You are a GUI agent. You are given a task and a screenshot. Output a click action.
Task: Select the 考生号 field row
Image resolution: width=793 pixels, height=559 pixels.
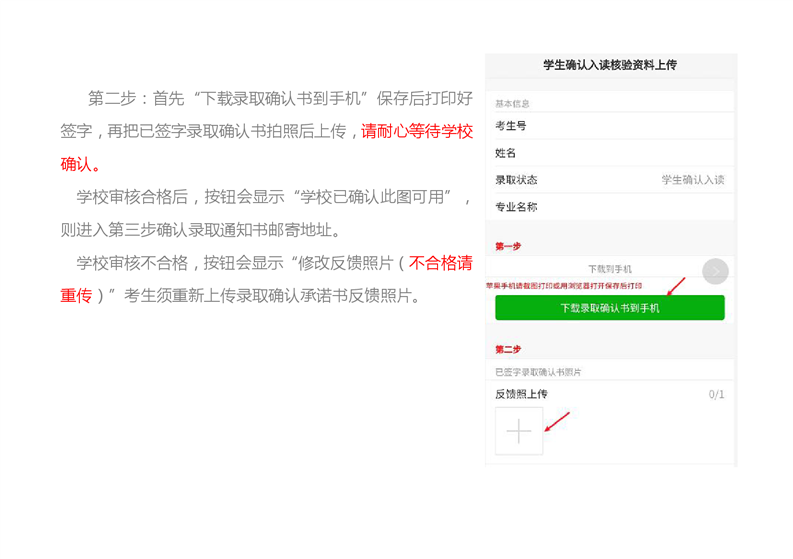609,126
